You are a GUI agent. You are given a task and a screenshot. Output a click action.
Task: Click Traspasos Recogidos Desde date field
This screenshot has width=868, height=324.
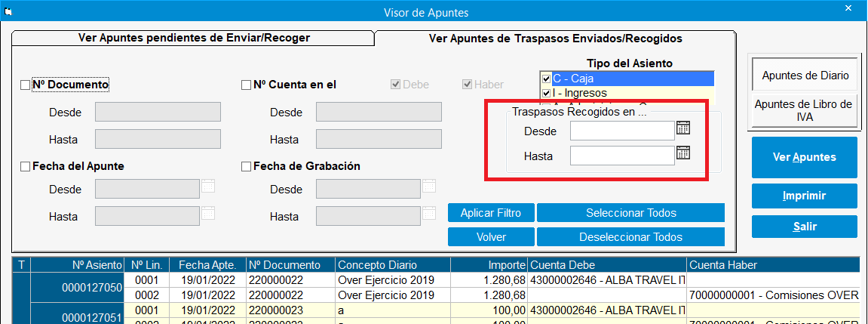pos(622,131)
